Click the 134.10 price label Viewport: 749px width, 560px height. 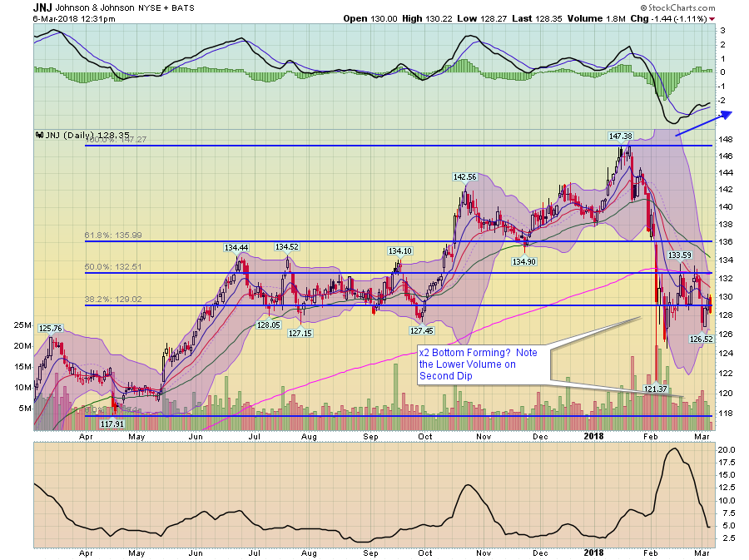point(399,250)
